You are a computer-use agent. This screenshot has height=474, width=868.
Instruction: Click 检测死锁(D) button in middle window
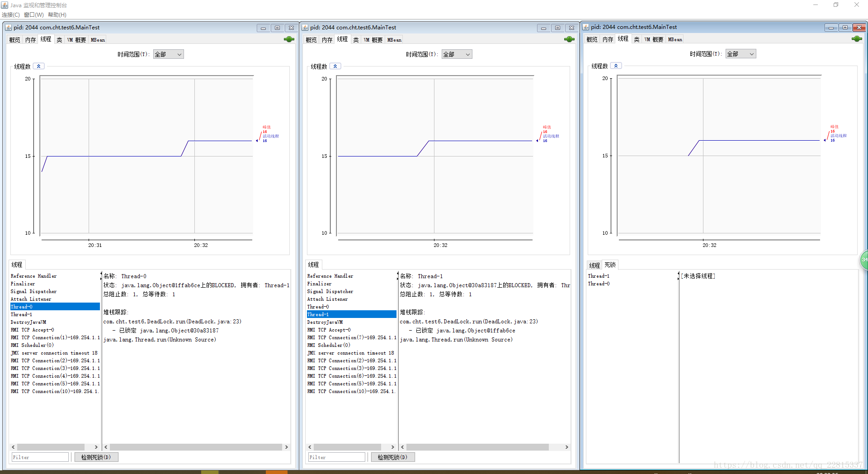click(392, 457)
